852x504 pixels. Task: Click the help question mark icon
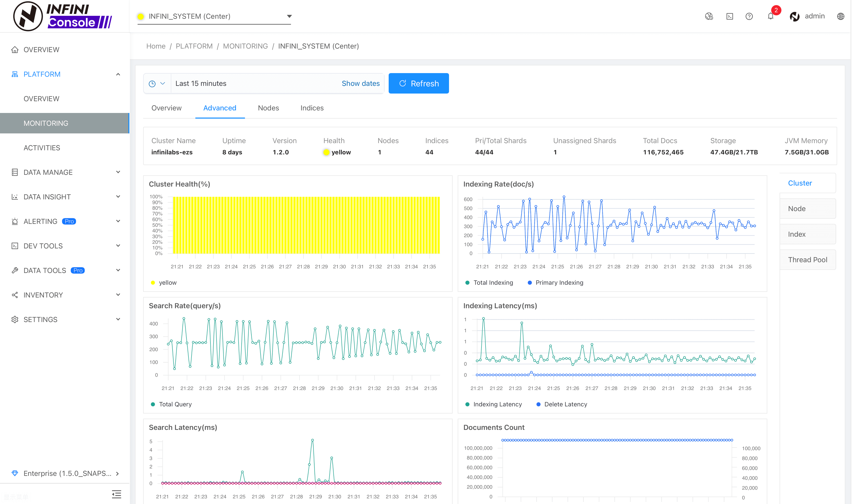point(749,16)
